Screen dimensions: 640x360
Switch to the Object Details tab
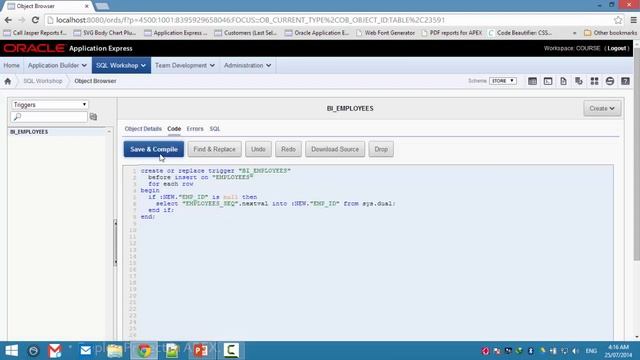pyautogui.click(x=143, y=129)
